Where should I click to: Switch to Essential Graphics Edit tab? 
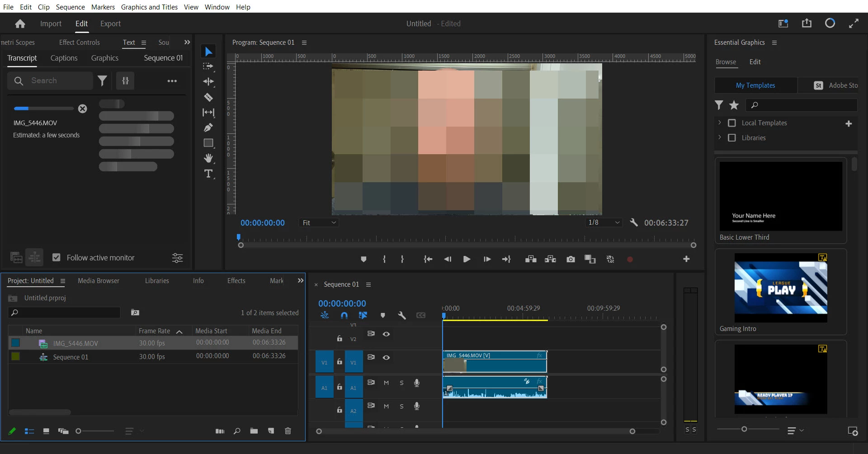click(755, 62)
